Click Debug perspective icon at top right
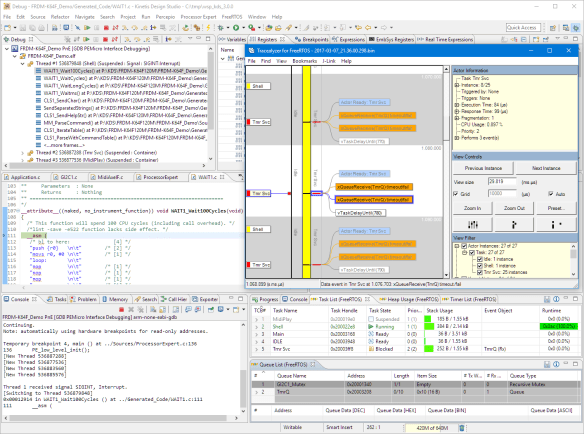 (576, 28)
